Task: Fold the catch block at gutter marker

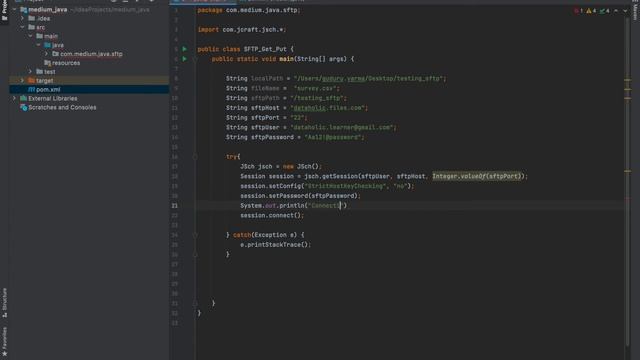Action: pos(195,235)
